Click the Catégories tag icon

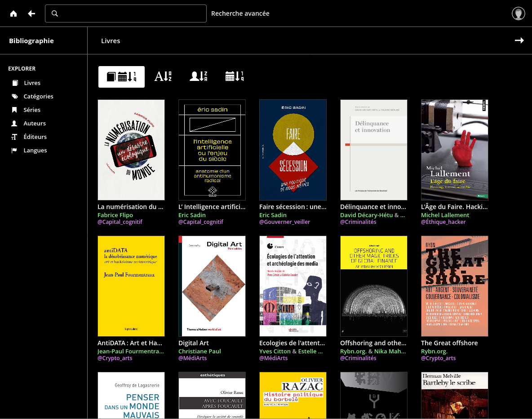click(15, 96)
